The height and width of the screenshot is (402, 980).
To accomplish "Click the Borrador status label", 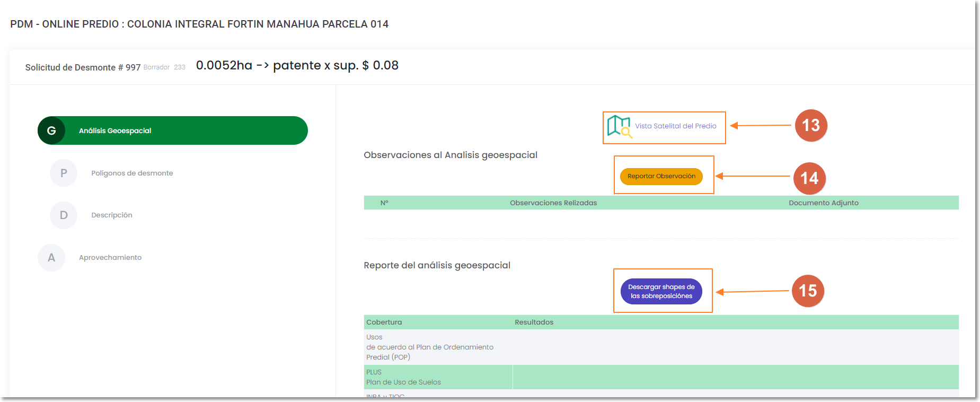I will click(x=156, y=67).
